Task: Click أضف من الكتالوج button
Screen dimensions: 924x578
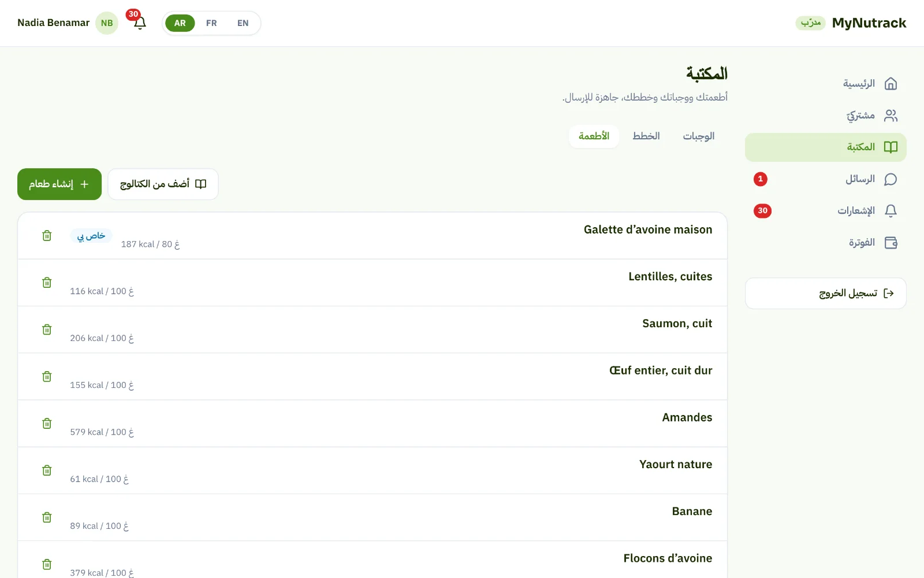Action: pyautogui.click(x=163, y=184)
